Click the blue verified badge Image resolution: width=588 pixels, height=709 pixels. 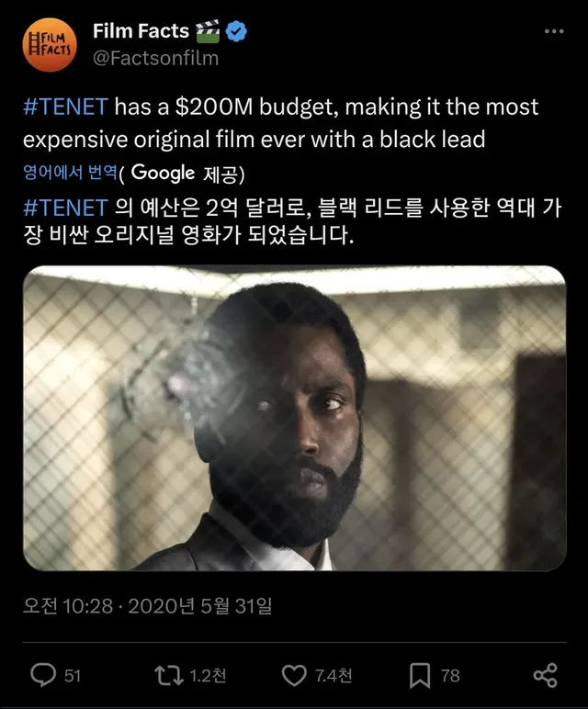tap(237, 32)
